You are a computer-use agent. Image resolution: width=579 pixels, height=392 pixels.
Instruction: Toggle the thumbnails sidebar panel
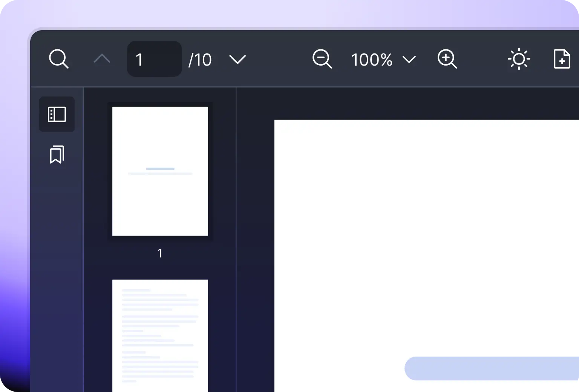point(57,114)
